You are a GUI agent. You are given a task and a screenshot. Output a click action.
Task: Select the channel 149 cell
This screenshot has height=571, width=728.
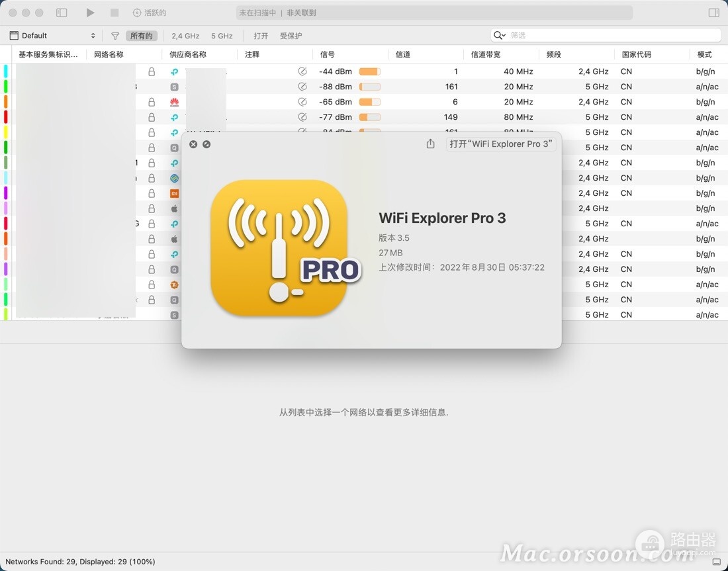[450, 117]
